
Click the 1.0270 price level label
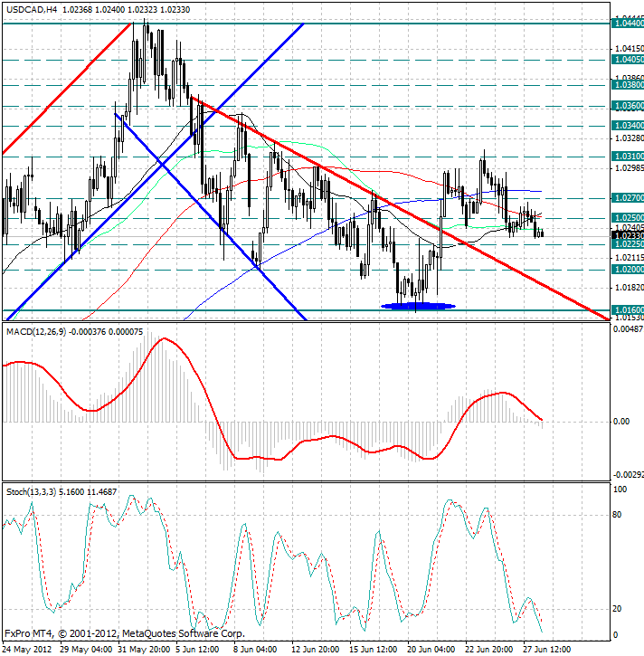click(x=628, y=198)
